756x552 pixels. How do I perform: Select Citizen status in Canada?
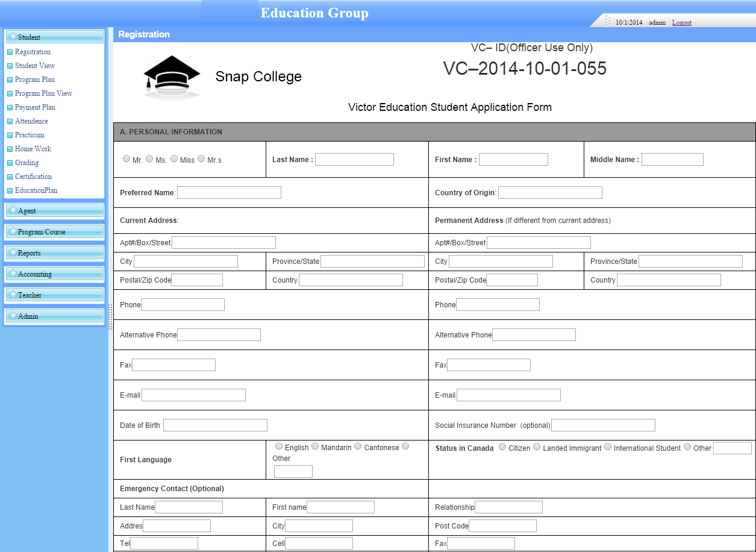coord(502,447)
